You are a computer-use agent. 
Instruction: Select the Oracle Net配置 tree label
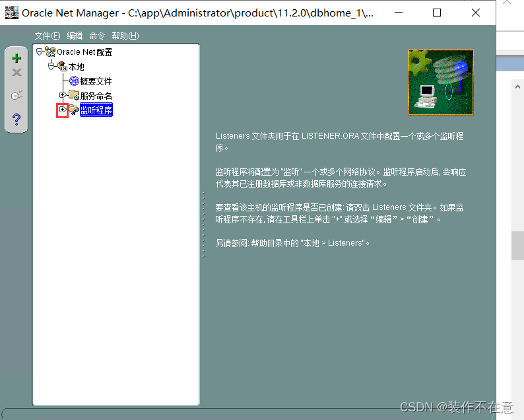(x=84, y=52)
